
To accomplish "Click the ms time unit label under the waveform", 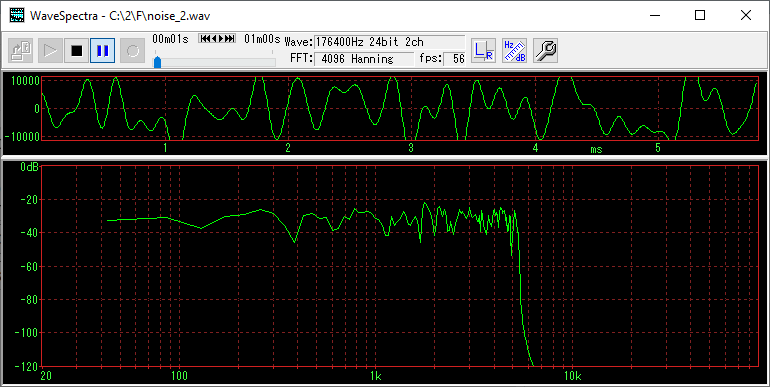I will [596, 149].
